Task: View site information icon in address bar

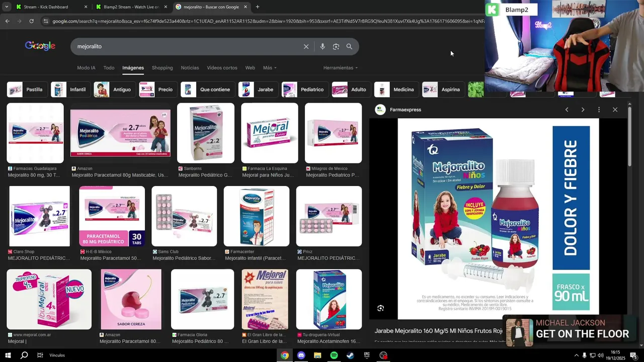Action: [46, 21]
